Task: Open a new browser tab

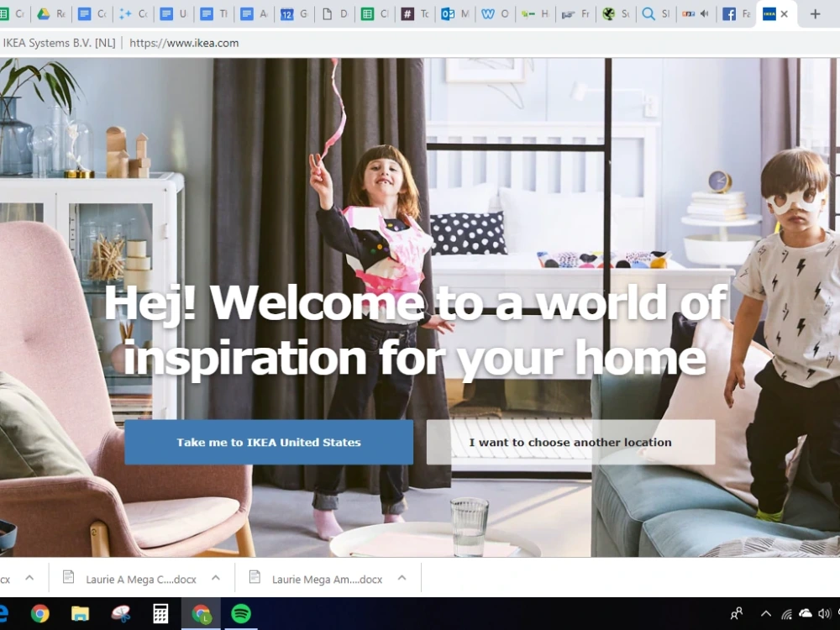Action: pyautogui.click(x=815, y=14)
